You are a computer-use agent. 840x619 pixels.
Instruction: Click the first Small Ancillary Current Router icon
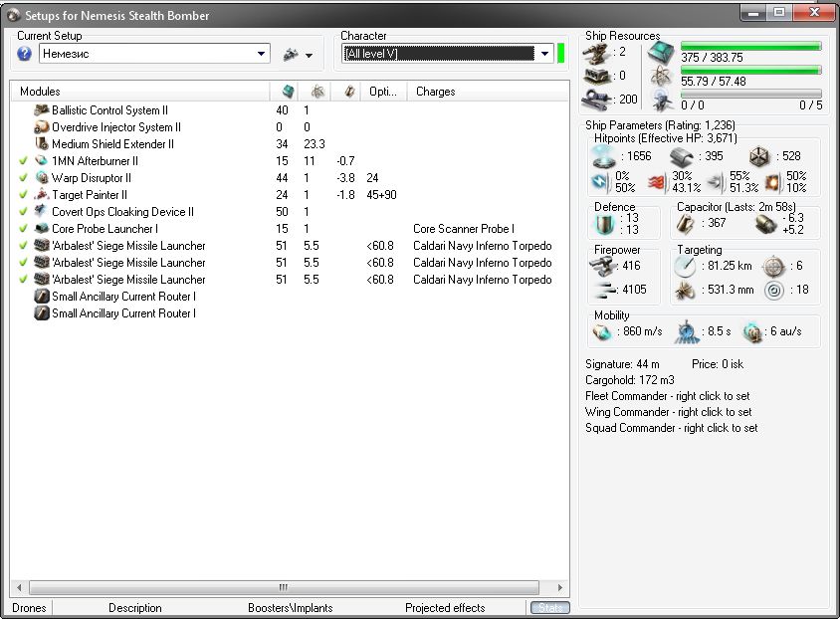coord(41,297)
